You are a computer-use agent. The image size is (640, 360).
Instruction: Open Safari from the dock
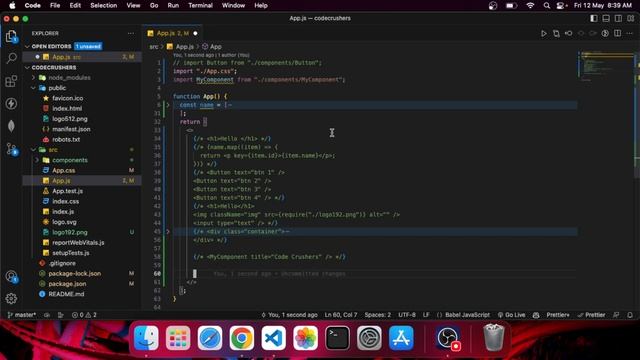click(210, 338)
